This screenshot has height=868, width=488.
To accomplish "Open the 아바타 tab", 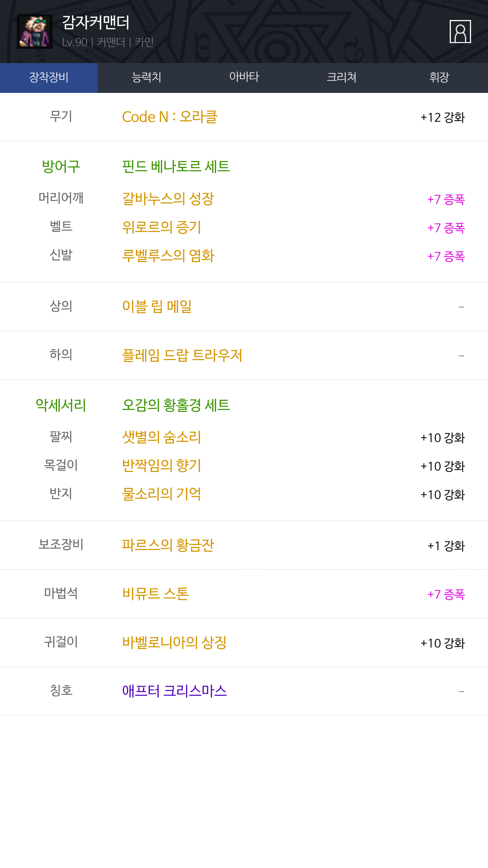I will (244, 78).
